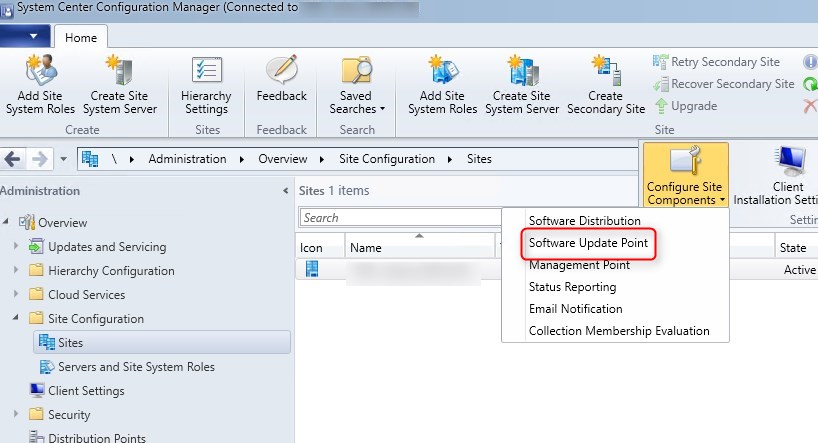
Task: Click the Upgrade button
Action: coord(685,106)
